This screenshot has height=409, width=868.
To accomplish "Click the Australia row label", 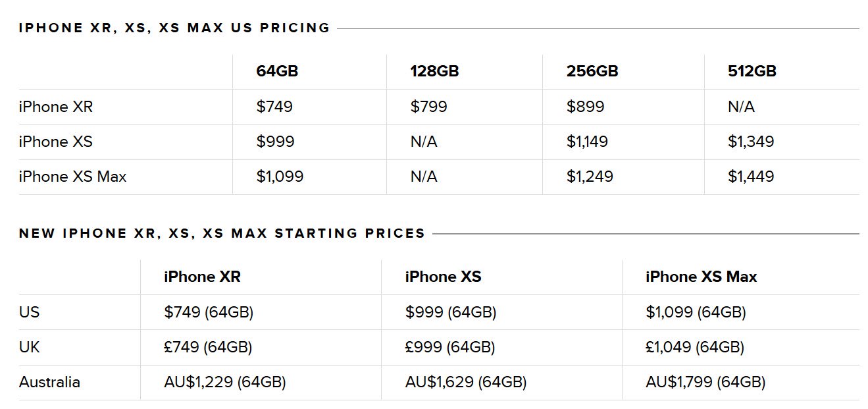I will [49, 382].
